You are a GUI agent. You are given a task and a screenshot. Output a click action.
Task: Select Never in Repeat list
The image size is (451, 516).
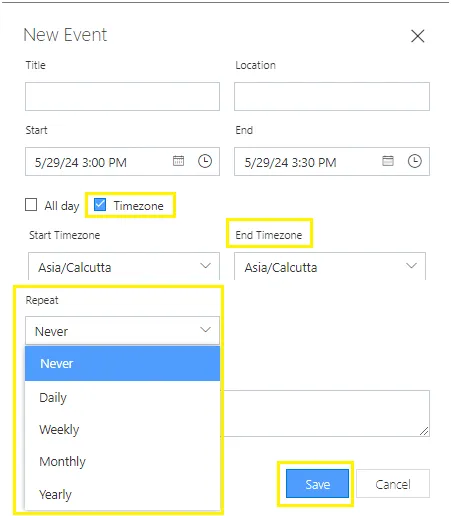coord(122,363)
